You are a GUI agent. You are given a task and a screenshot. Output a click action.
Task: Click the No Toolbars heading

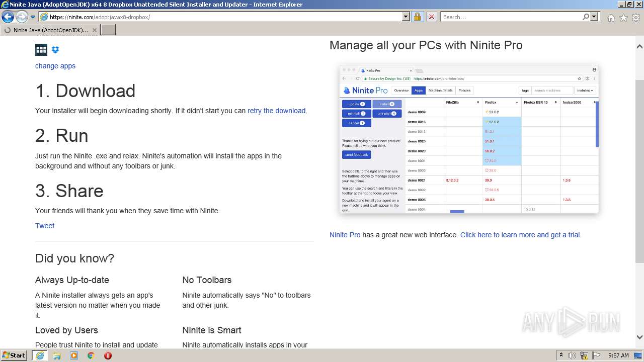pos(207,280)
